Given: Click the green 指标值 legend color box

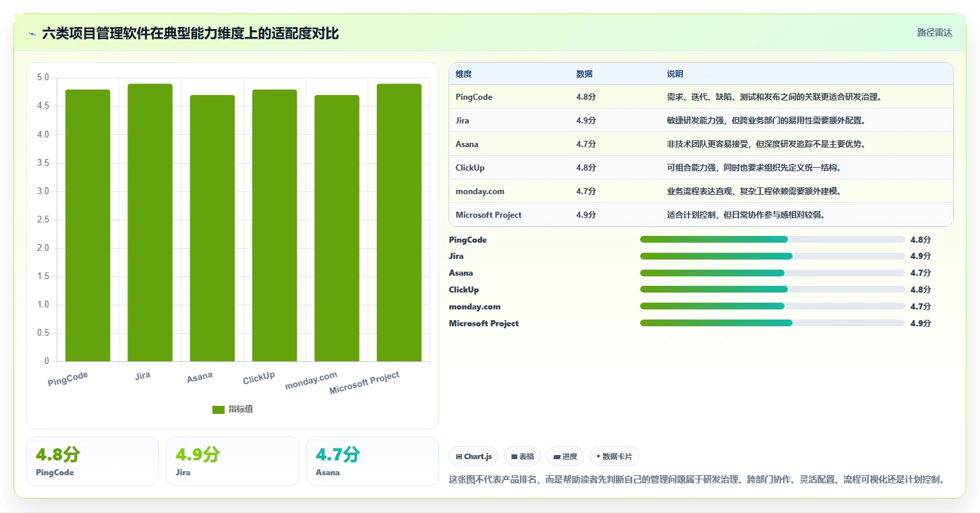Looking at the screenshot, I should coord(219,410).
